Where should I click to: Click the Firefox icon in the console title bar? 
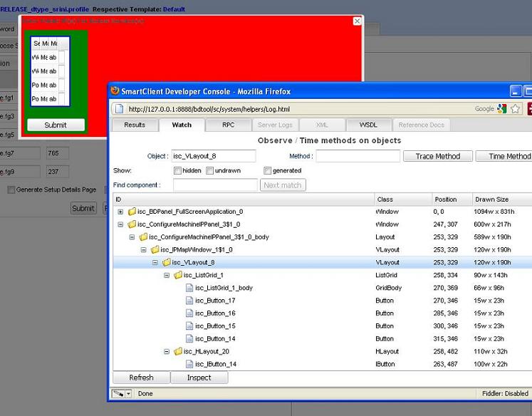tap(115, 91)
